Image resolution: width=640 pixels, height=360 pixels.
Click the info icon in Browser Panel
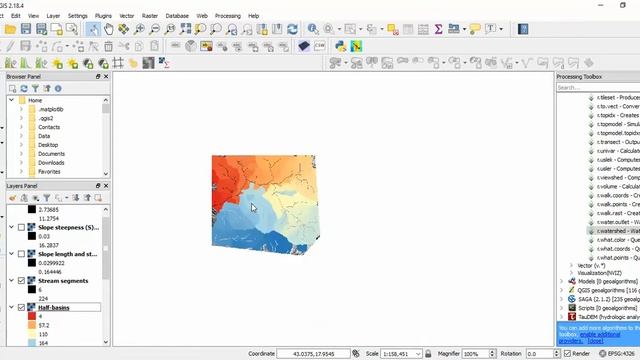(58, 89)
